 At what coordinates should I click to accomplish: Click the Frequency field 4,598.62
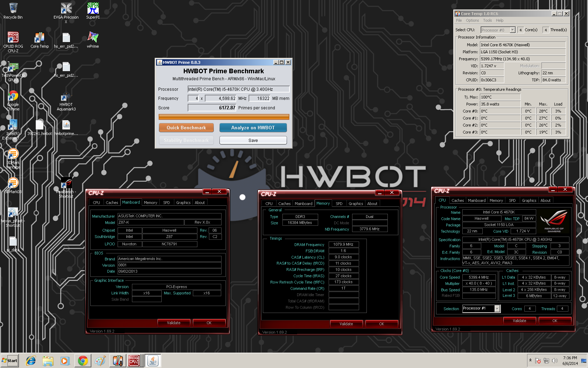pos(221,98)
